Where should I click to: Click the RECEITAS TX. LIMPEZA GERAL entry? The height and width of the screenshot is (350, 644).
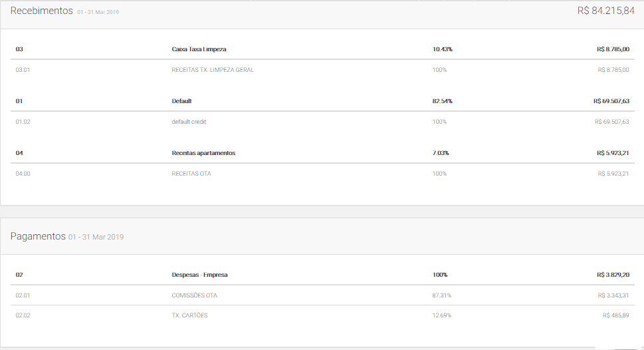[x=213, y=70]
